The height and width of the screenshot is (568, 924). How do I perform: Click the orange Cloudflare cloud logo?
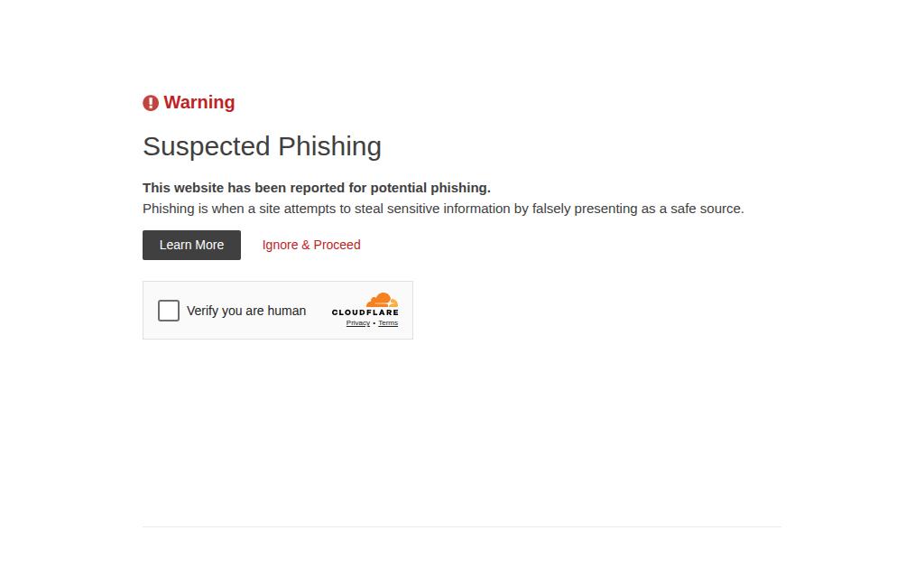pyautogui.click(x=383, y=300)
